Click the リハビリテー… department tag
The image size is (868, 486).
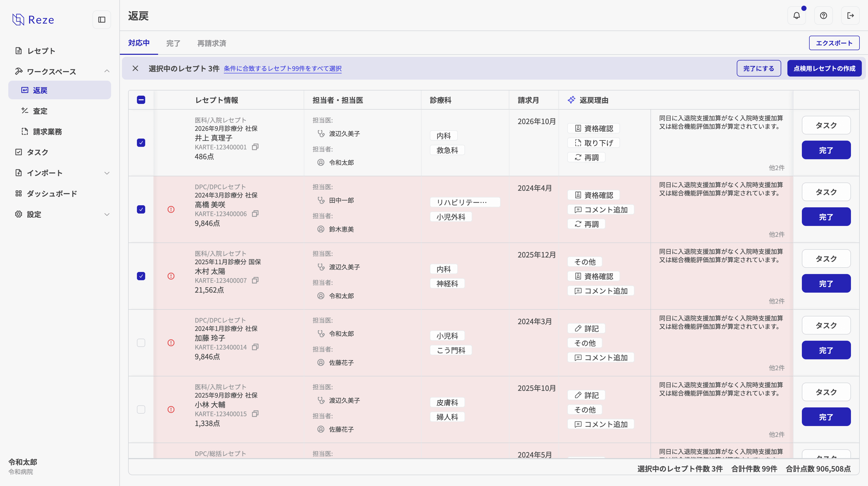click(465, 202)
